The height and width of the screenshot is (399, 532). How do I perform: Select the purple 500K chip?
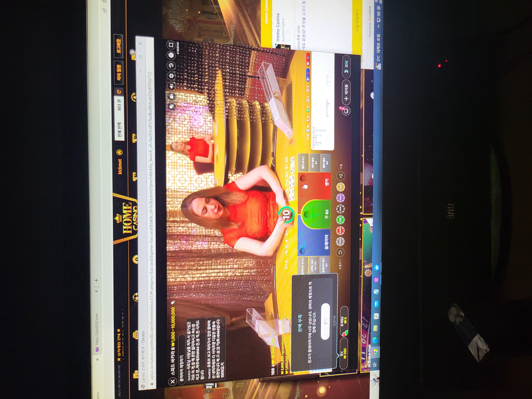[341, 198]
